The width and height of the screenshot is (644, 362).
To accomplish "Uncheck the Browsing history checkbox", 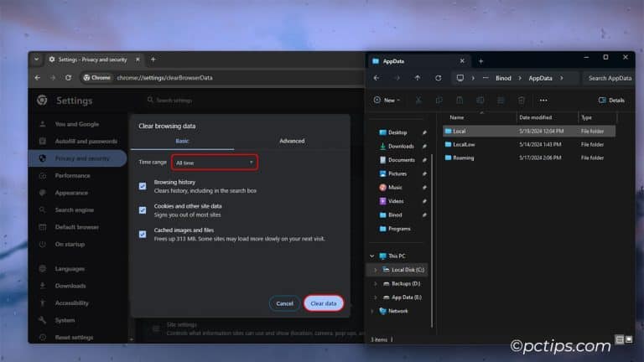I will (143, 186).
